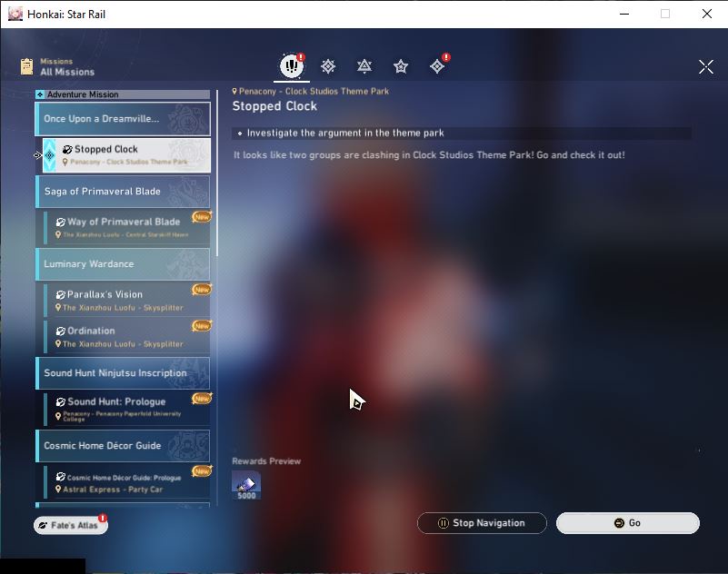Collapse the Once Upon a Dreamville group

point(123,119)
